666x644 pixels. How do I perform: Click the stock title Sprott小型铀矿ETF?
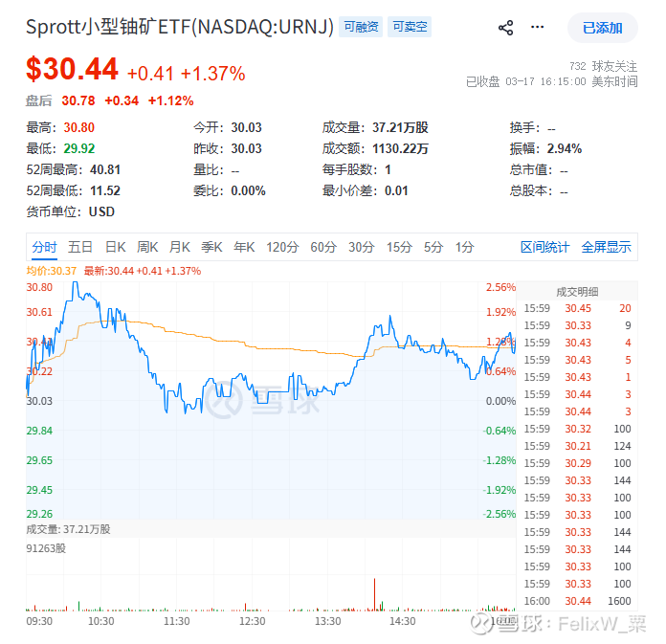click(x=180, y=27)
